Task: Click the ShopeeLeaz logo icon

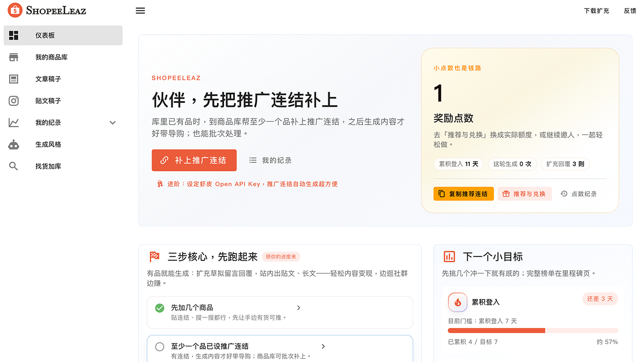Action: [15, 10]
